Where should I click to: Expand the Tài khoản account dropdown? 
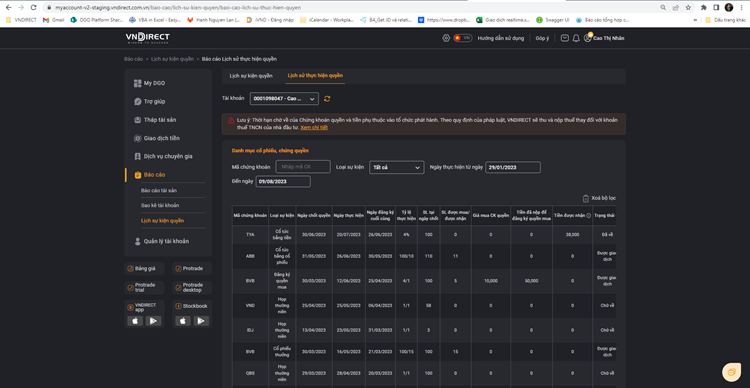[x=284, y=99]
